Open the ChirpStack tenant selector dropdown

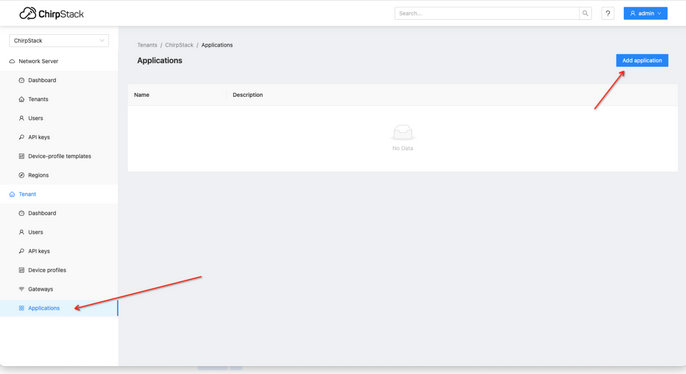pos(59,41)
